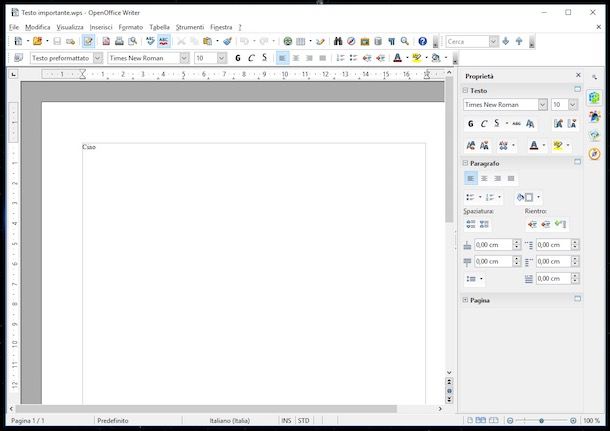Screen dimensions: 610x431
Task: Click the Italiano (Italia) language status field
Action: click(230, 420)
